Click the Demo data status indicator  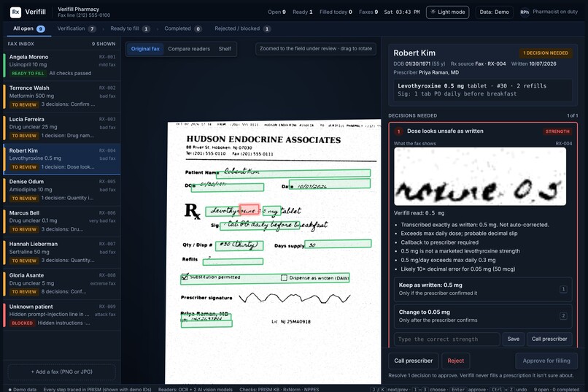tap(23, 389)
